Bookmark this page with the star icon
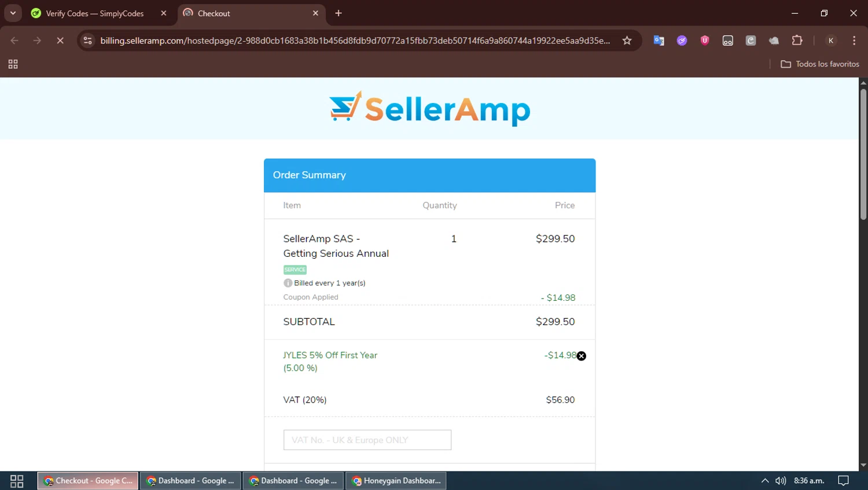 (x=627, y=40)
